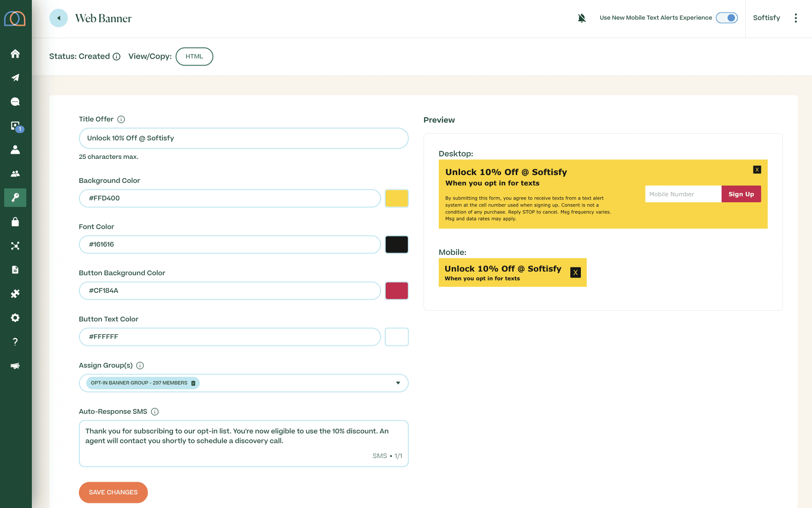The width and height of the screenshot is (812, 508).
Task: Click the muted notification bell icon
Action: pos(582,18)
